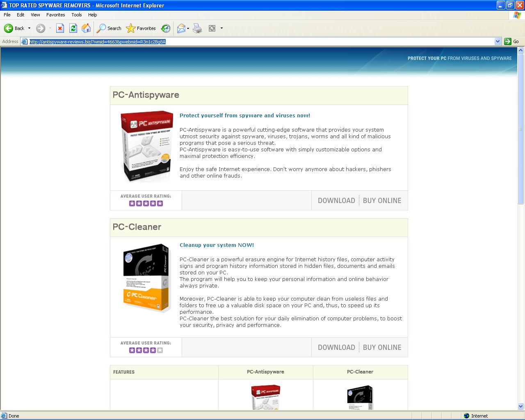The width and height of the screenshot is (525, 420).
Task: Click the 'Cleanup your system NOW!' heading
Action: pyautogui.click(x=217, y=245)
